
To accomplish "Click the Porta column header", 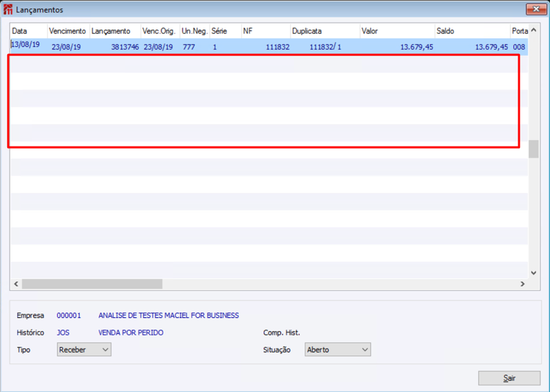I will pos(519,32).
